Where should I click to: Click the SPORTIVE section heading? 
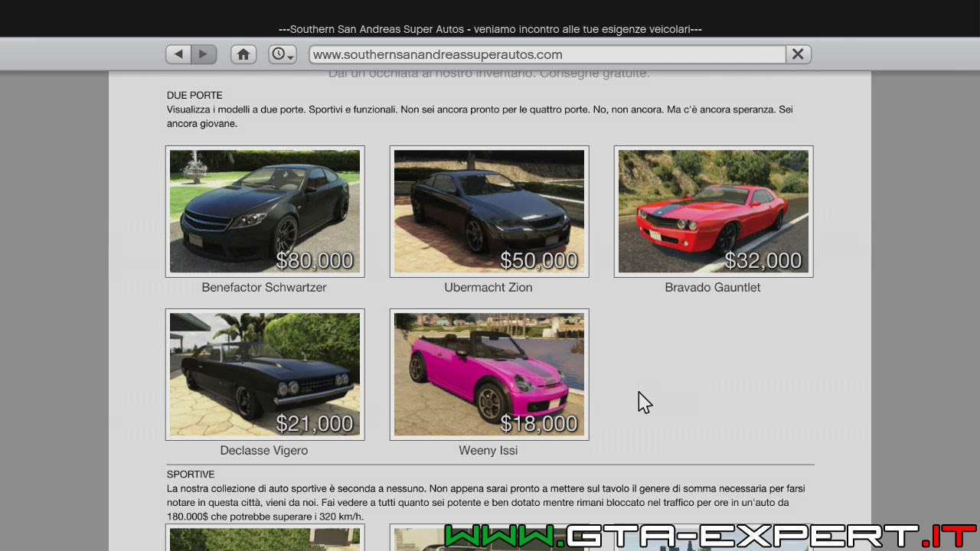(x=191, y=474)
